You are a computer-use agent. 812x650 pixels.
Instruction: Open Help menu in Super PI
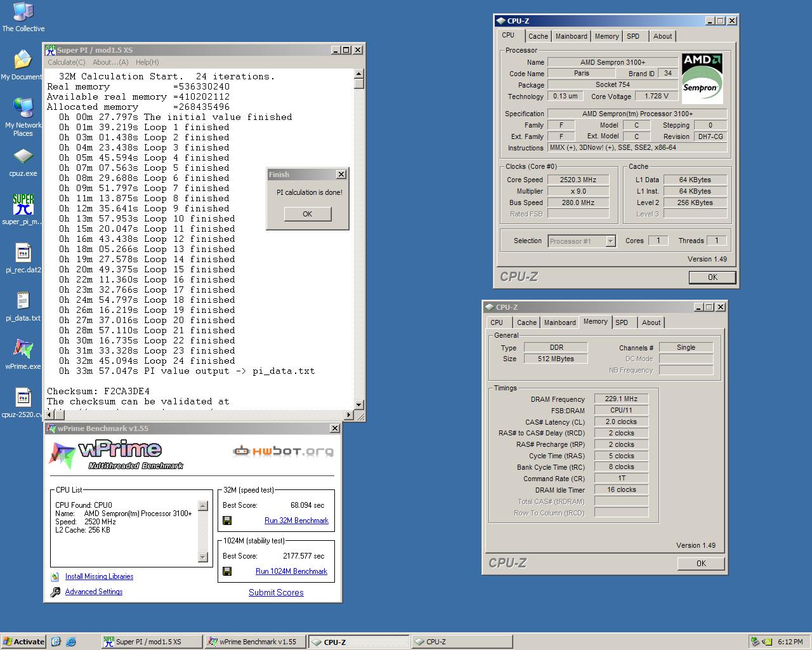click(147, 62)
